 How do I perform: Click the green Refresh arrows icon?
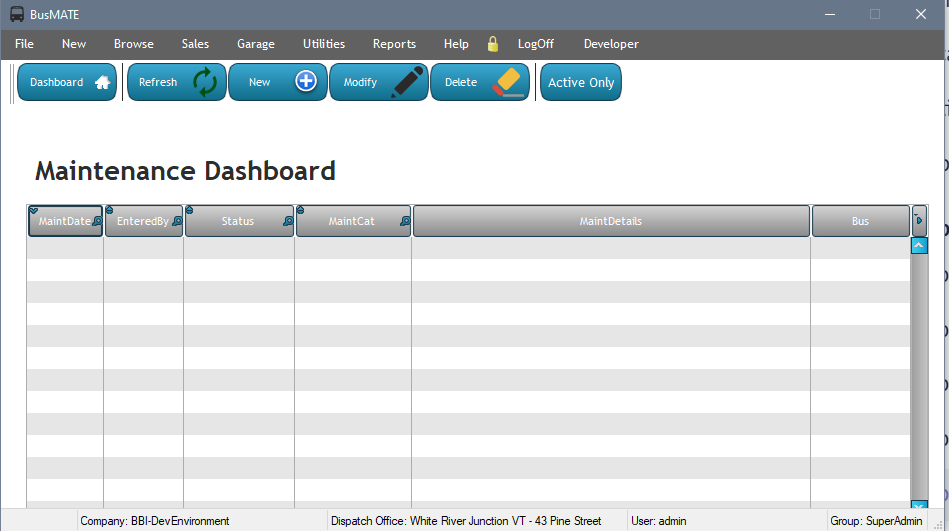point(205,83)
